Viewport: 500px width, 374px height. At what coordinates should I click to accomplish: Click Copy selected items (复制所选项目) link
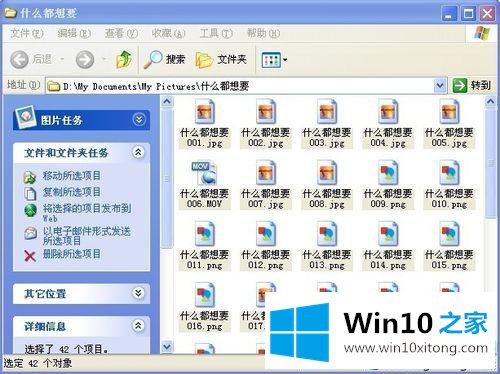click(71, 192)
